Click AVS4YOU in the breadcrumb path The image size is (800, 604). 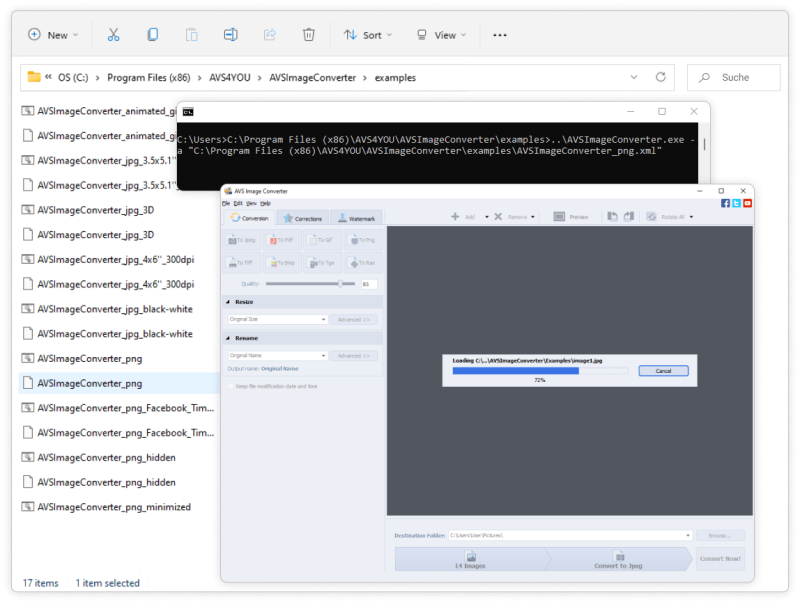click(230, 78)
